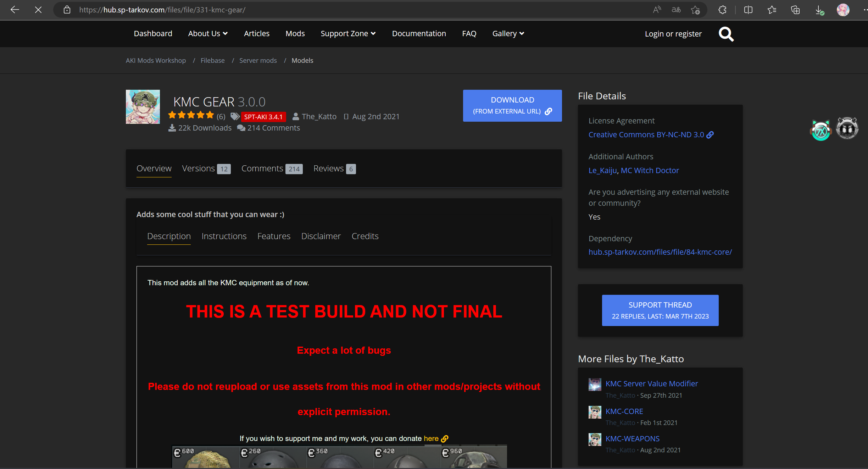Open Creative Commons BY-NC-ND 3.0 link
Viewport: 868px width, 469px height.
click(646, 135)
